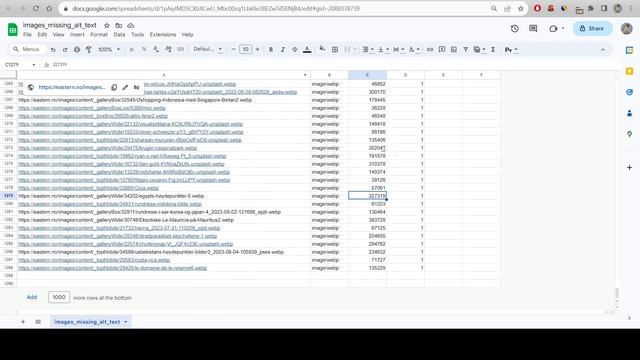This screenshot has height=360, width=640.
Task: Toggle strikethrough formatting
Action: [295, 49]
